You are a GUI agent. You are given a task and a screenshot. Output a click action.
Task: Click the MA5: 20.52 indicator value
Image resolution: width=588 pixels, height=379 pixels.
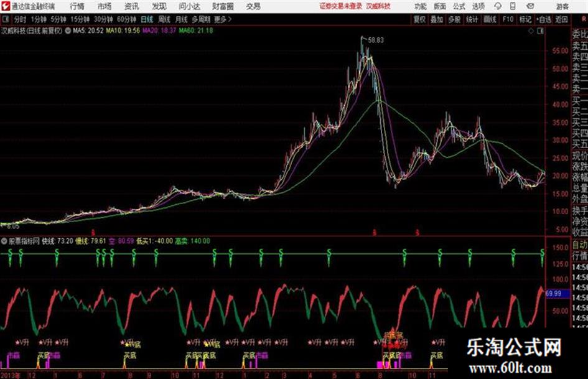(x=88, y=30)
